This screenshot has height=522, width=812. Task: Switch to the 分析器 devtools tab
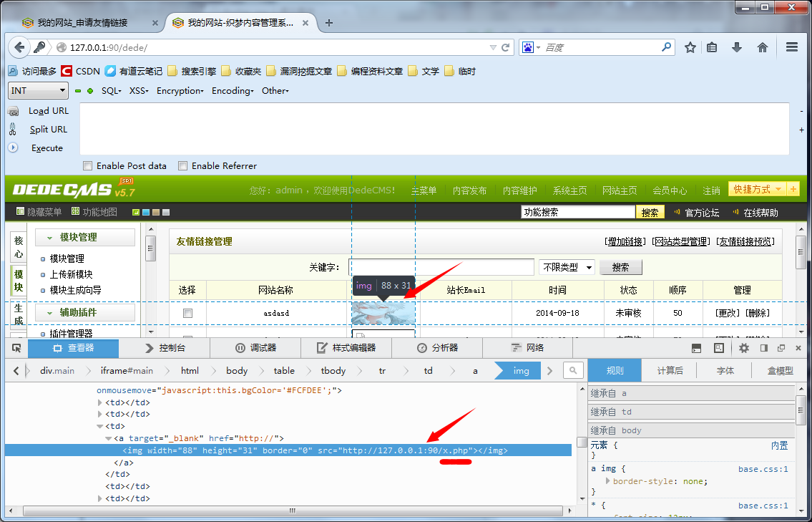coord(437,348)
